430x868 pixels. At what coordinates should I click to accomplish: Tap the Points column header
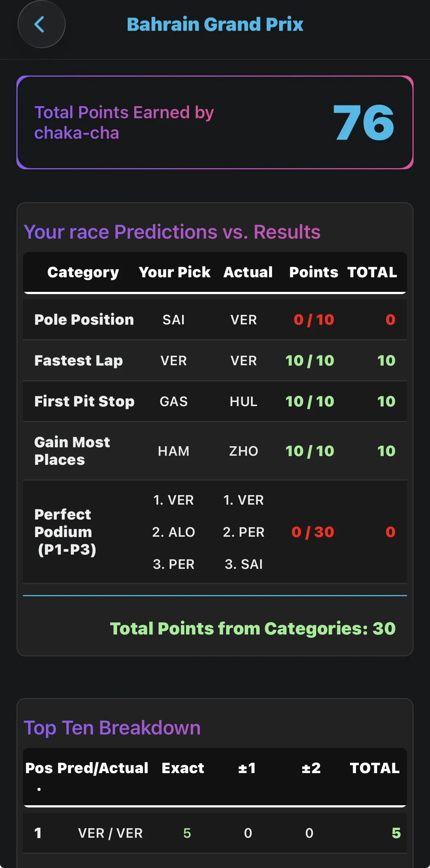pyautogui.click(x=314, y=272)
